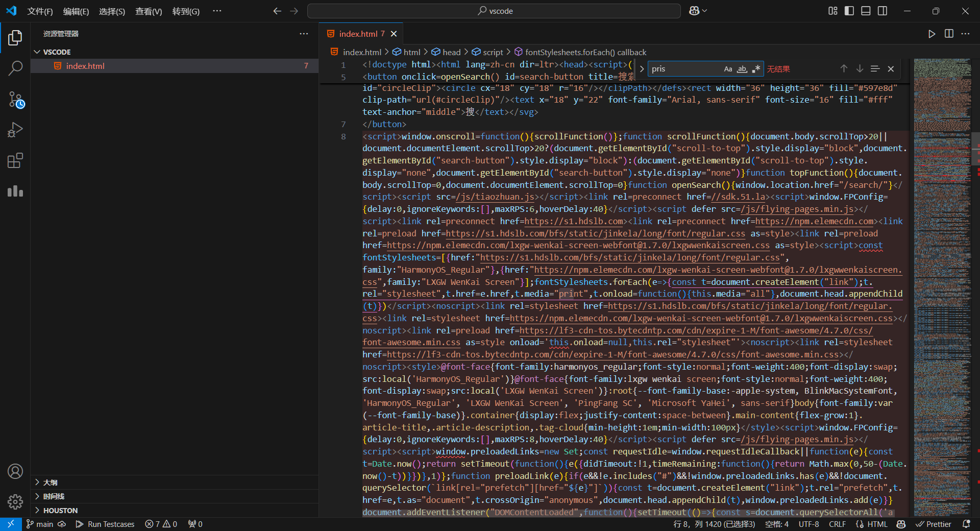Expand the 大纲 outline section
Image resolution: width=980 pixels, height=531 pixels.
click(x=175, y=482)
